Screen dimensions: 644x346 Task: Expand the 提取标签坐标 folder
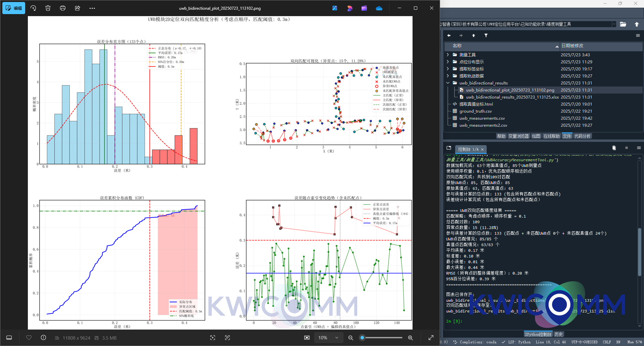(448, 69)
